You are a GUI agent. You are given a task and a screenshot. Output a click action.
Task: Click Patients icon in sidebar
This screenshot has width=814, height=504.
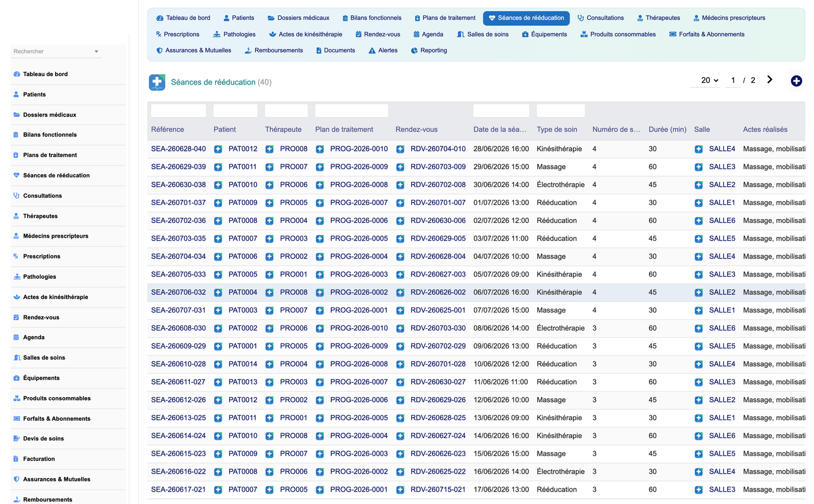(16, 95)
